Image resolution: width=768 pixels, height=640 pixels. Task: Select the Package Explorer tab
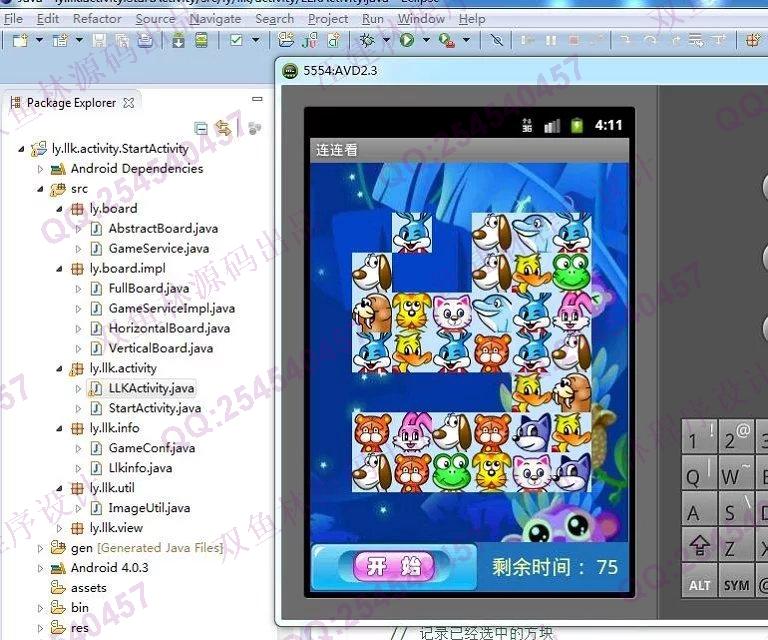click(x=72, y=102)
